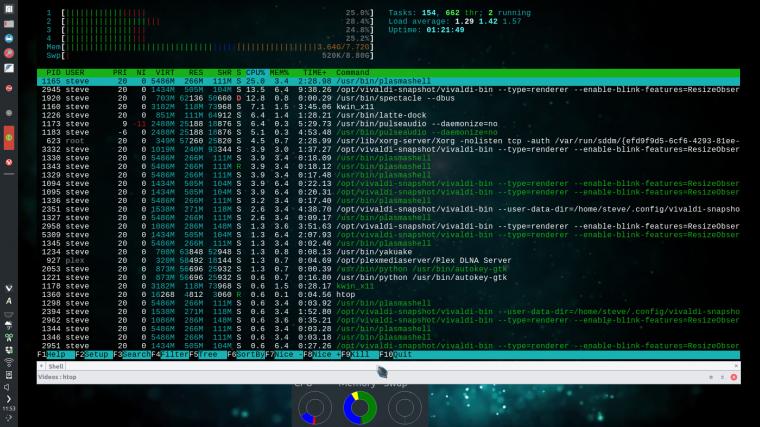Click the 11:53 panel clock
The width and height of the screenshot is (760, 427).
click(9, 409)
